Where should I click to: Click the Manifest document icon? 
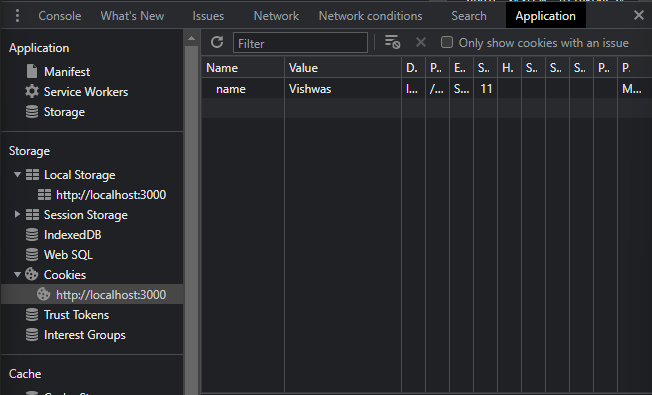point(32,72)
